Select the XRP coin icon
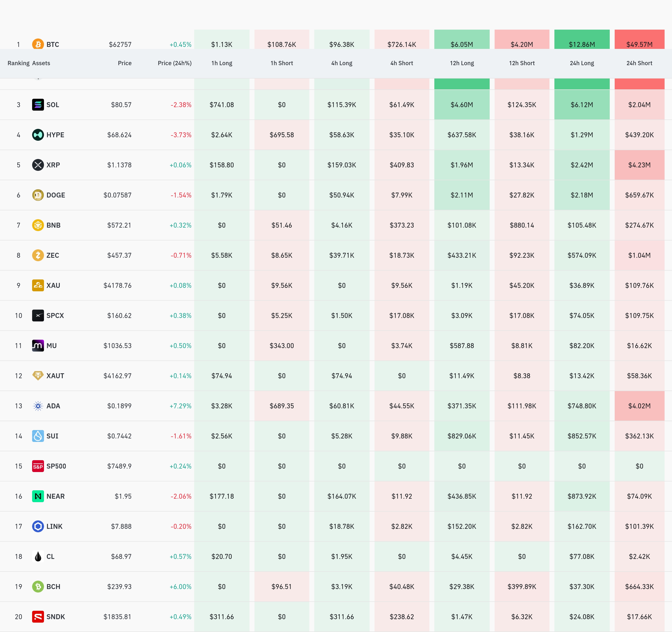 pyautogui.click(x=38, y=165)
